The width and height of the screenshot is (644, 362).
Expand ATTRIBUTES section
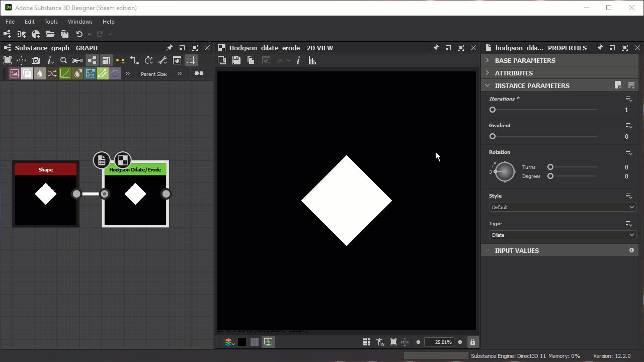560,73
